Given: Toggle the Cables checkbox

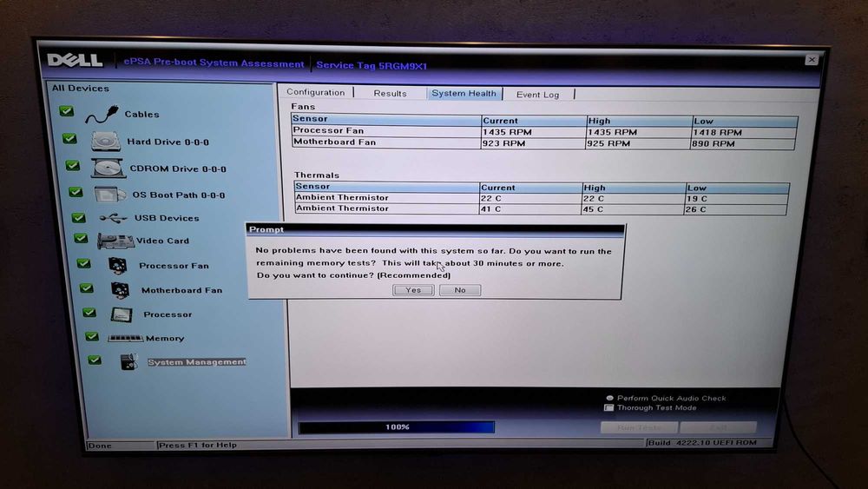Looking at the screenshot, I should (67, 111).
